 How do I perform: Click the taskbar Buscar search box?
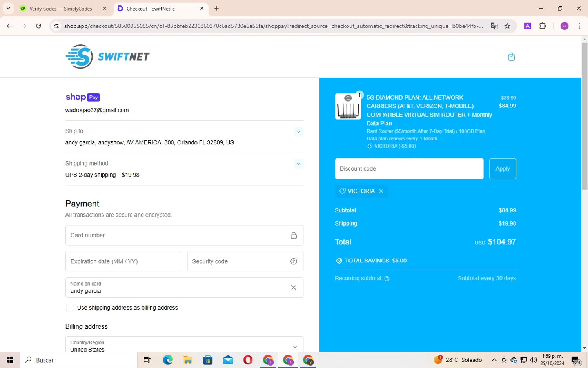[78, 360]
